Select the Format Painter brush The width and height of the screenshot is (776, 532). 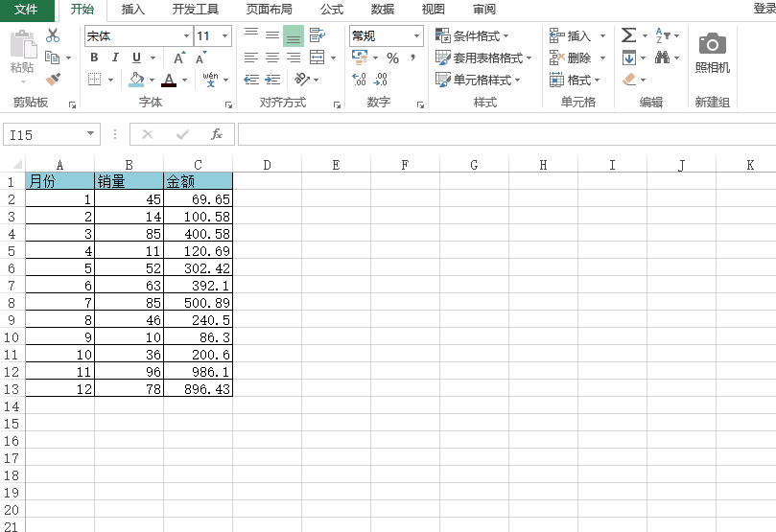pos(53,80)
